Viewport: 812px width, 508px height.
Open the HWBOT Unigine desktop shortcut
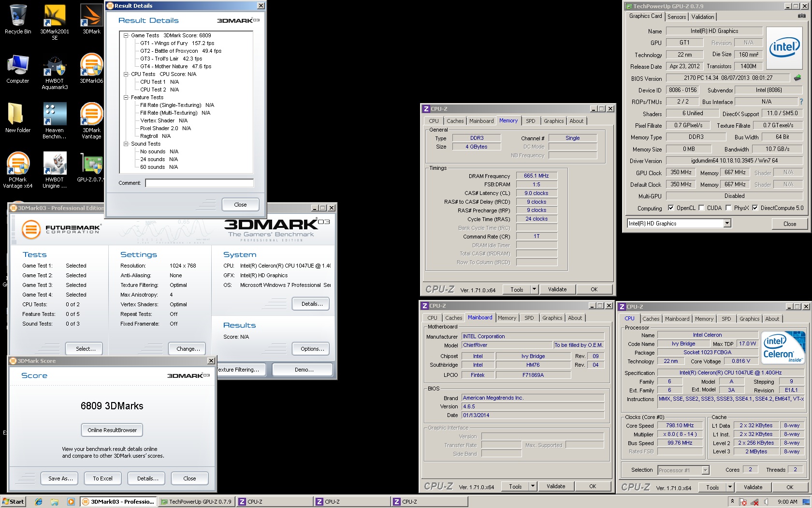(55, 170)
